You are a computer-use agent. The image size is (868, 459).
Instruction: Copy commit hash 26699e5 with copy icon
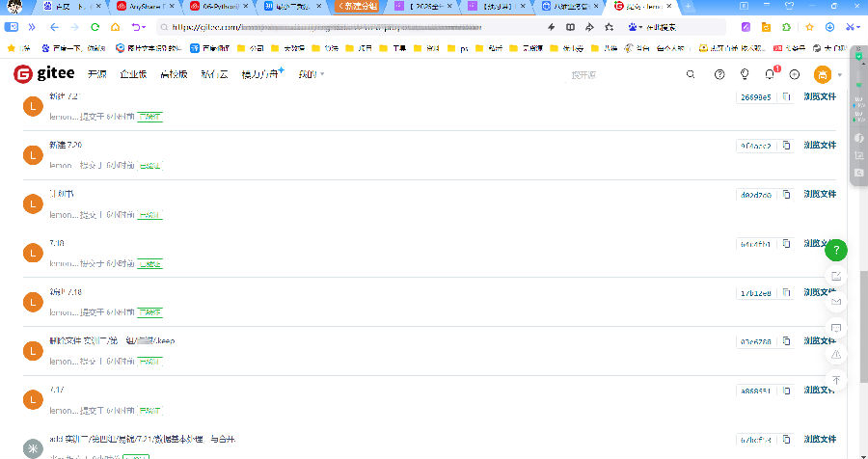[786, 97]
